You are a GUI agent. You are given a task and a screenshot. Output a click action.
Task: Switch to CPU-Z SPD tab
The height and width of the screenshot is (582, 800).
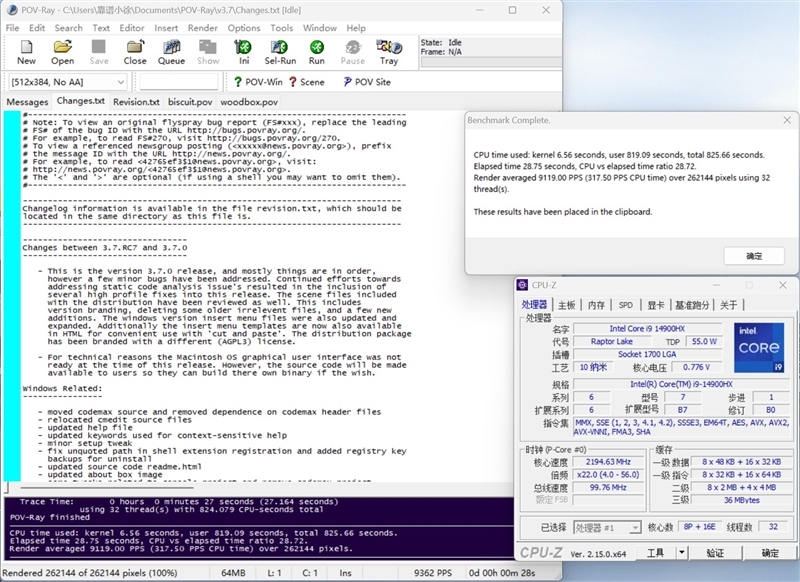pyautogui.click(x=626, y=305)
